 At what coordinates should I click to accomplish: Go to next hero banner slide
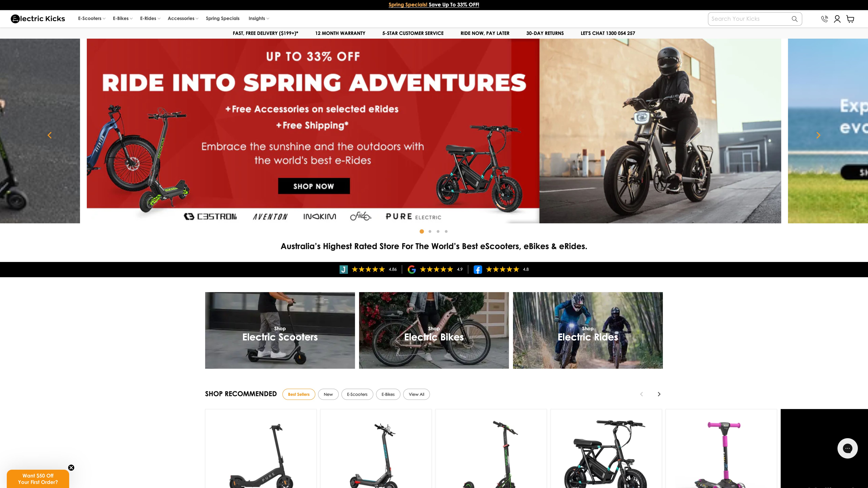click(x=818, y=135)
